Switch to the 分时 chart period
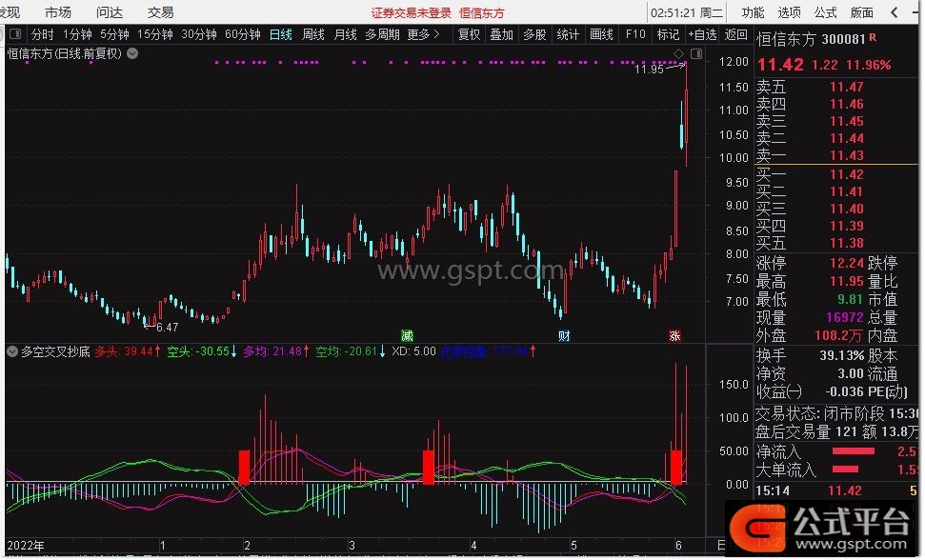The width and height of the screenshot is (925, 560). [43, 35]
